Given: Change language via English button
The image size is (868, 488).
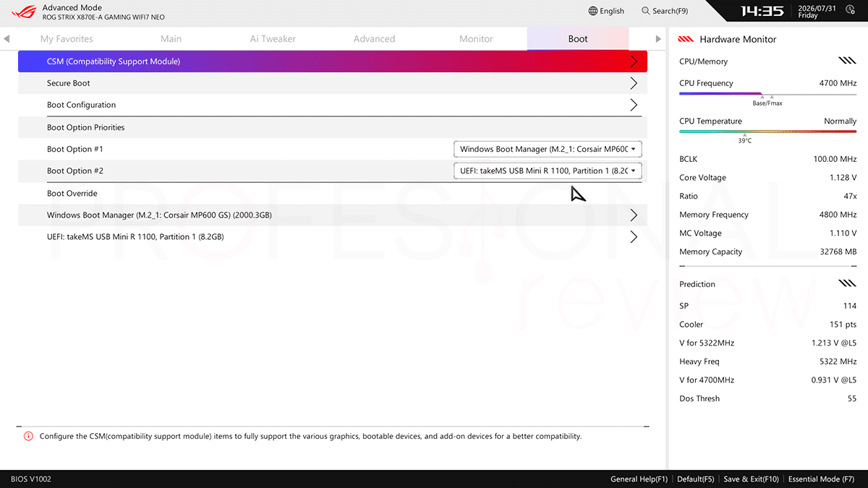Looking at the screenshot, I should [606, 11].
